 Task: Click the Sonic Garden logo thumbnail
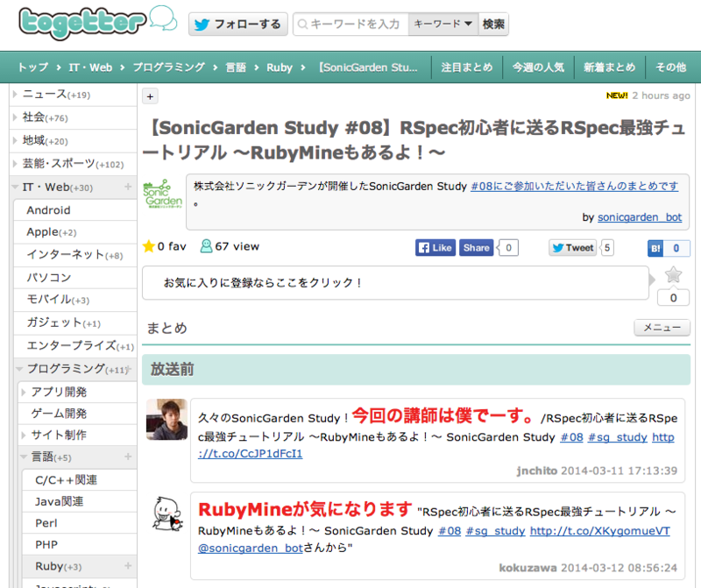pos(163,194)
